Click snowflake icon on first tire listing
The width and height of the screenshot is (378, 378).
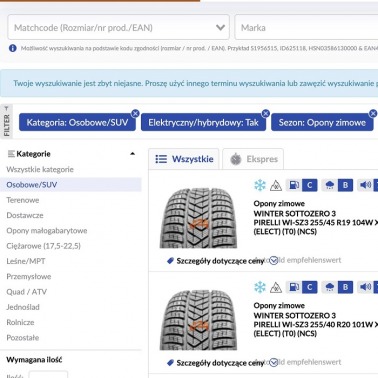(260, 185)
